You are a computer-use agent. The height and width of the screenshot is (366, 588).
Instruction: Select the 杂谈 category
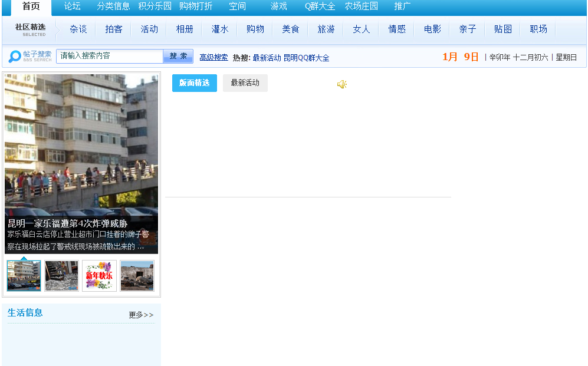pyautogui.click(x=78, y=29)
